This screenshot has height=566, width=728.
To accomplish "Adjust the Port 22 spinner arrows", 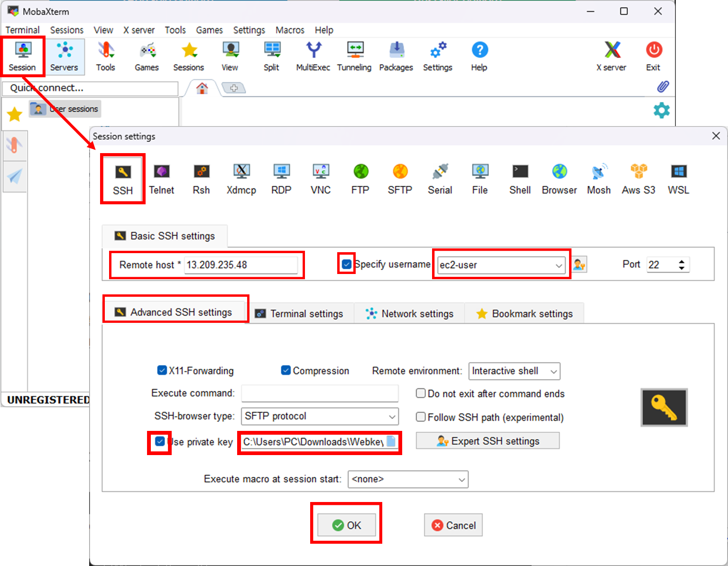I will tap(682, 265).
